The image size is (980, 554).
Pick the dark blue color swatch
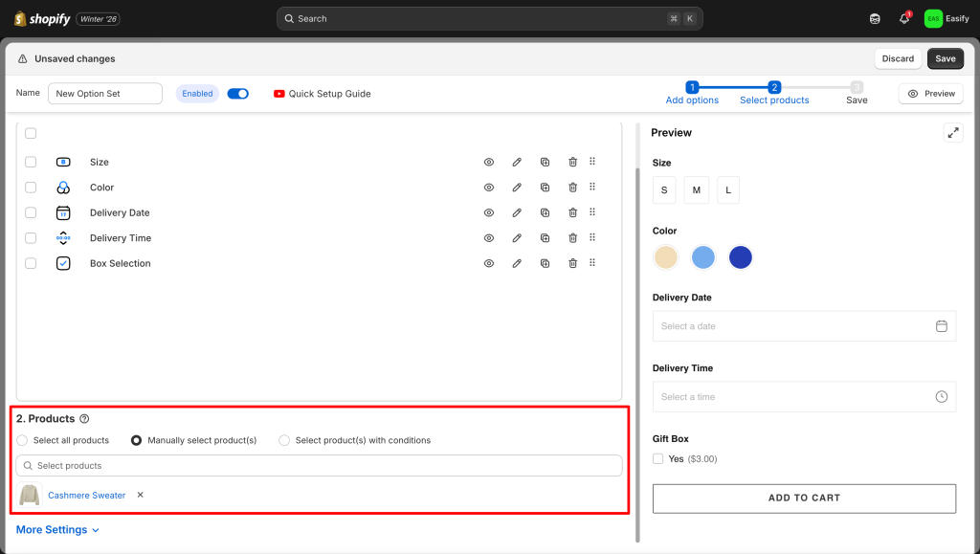click(x=740, y=257)
